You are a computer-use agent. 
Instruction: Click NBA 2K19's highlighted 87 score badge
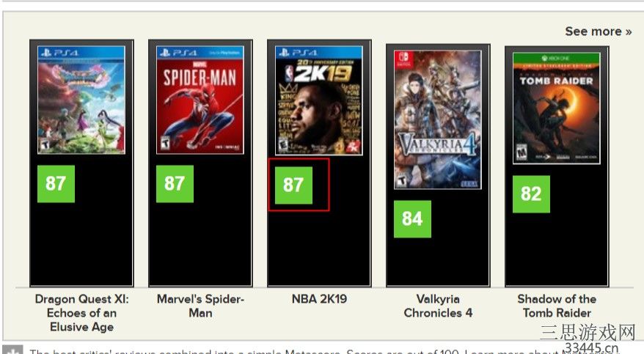tap(293, 185)
